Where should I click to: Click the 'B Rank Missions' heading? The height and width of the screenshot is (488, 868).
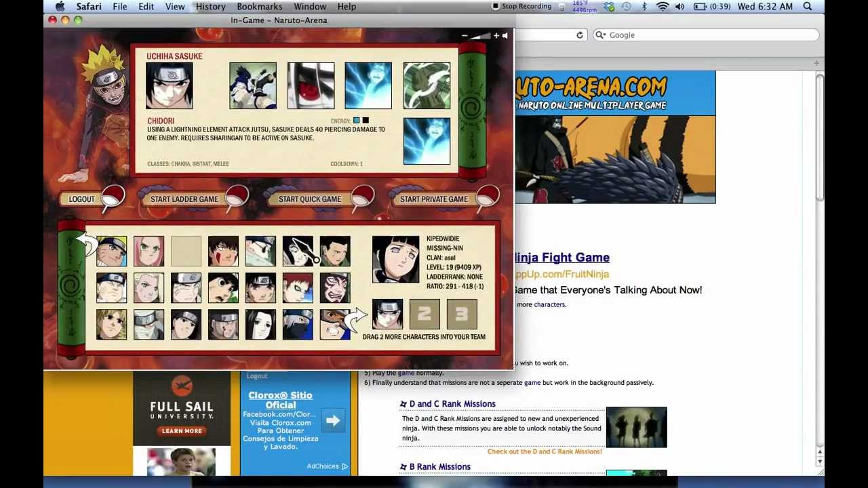click(439, 467)
